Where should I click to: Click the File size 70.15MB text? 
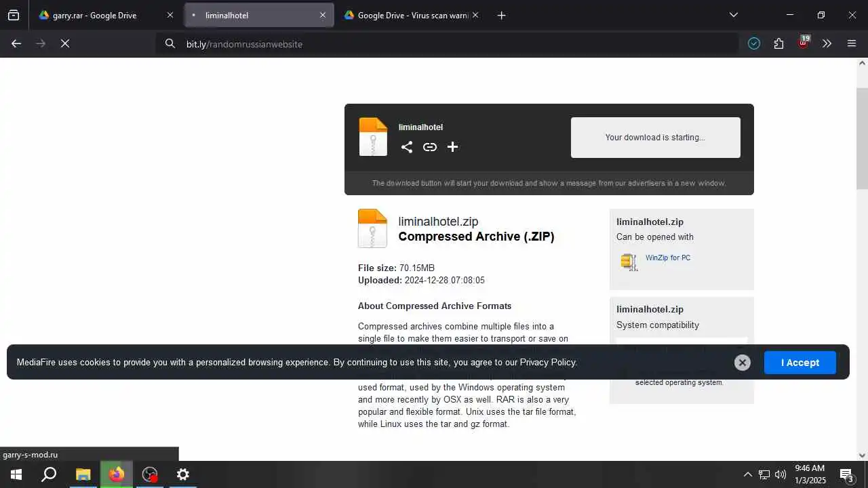[396, 268]
